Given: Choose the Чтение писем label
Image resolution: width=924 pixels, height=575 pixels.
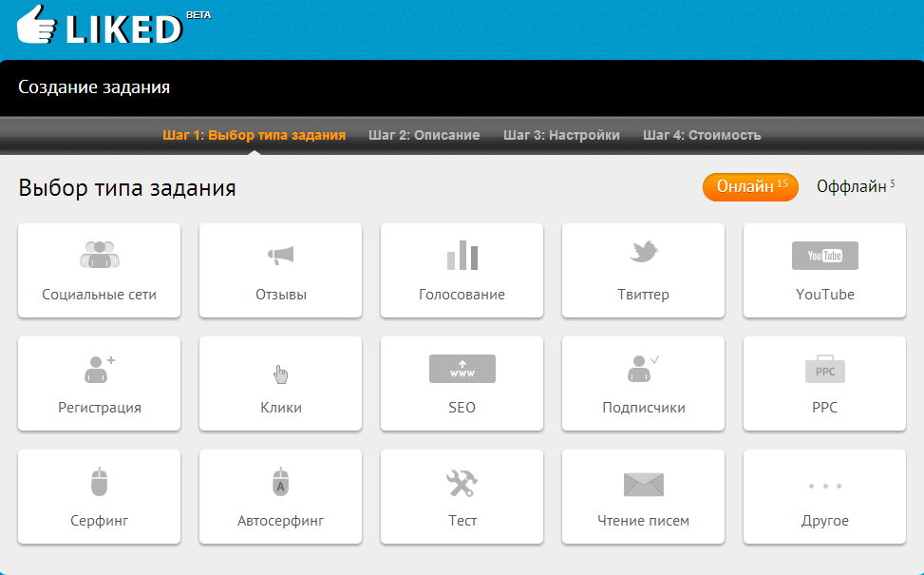Looking at the screenshot, I should tap(644, 521).
